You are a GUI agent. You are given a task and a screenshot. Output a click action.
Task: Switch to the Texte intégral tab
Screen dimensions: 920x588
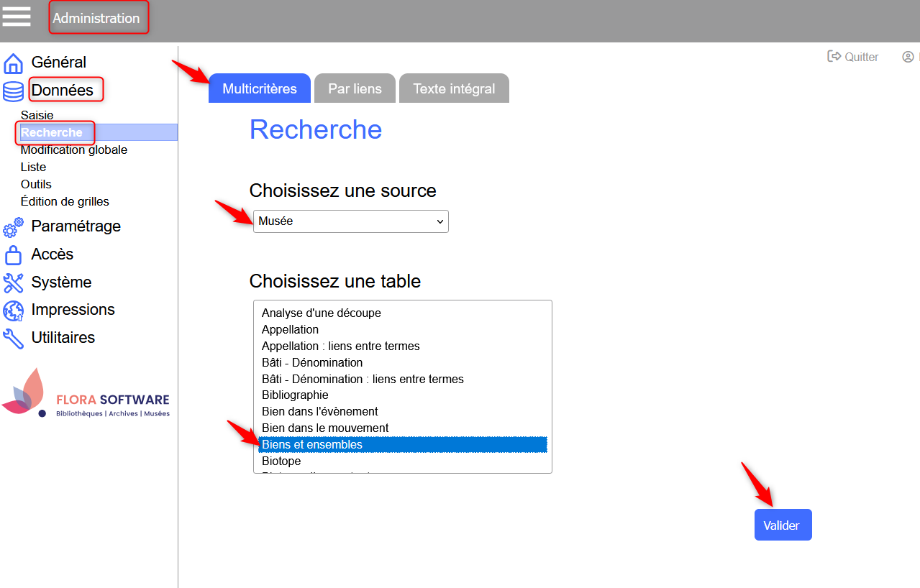point(454,89)
